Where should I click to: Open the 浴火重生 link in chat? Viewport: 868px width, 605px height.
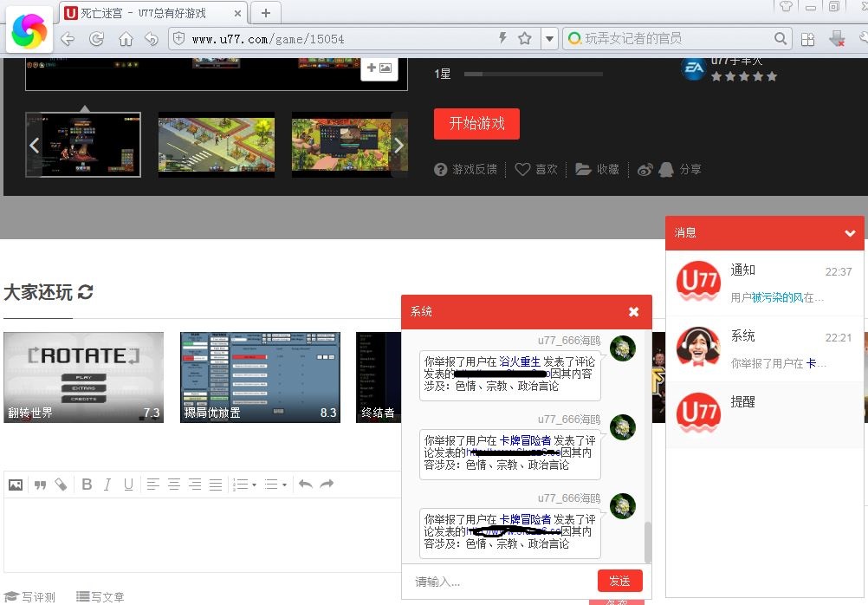[520, 361]
